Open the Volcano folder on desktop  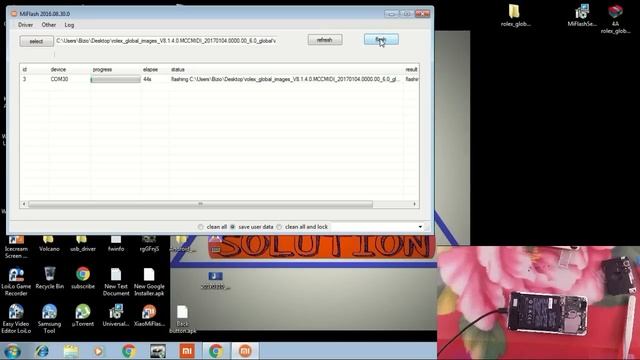point(49,244)
